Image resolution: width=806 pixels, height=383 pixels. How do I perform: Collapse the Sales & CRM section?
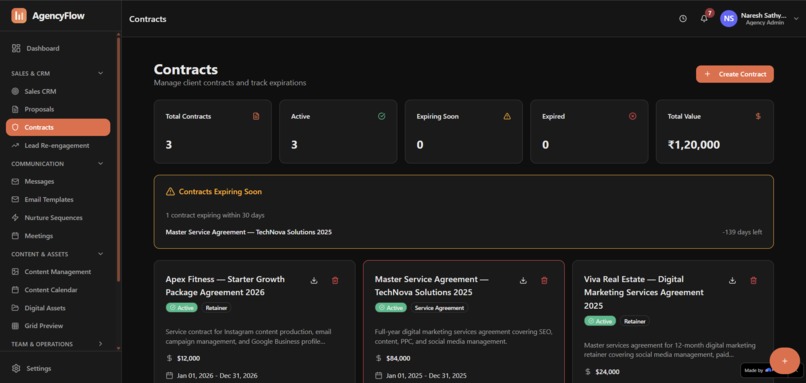(x=100, y=74)
